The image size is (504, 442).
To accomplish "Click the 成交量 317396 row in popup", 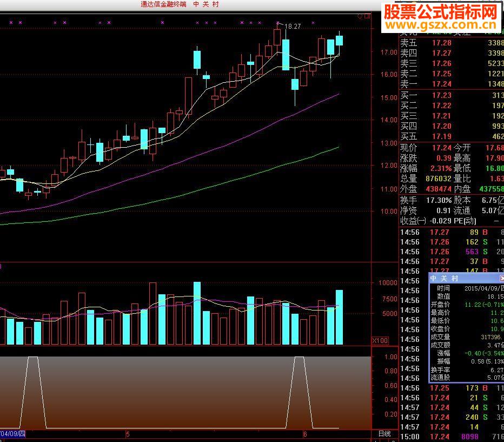I will point(467,337).
